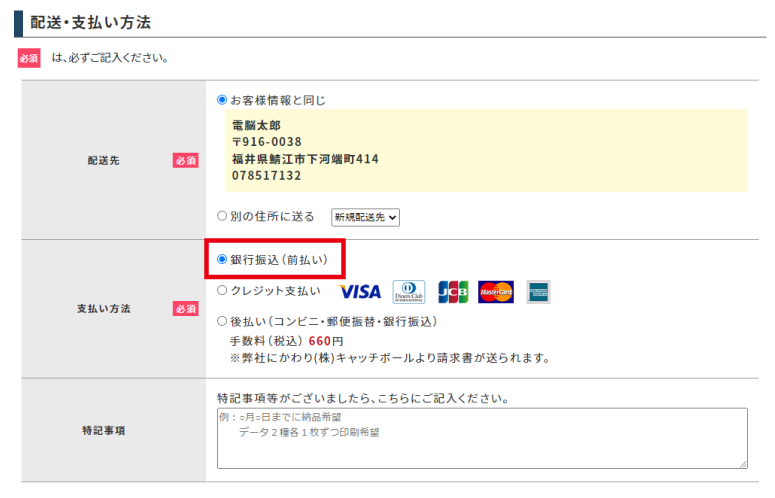This screenshot has height=498, width=775.
Task: Select the American Express card icon
Action: pyautogui.click(x=539, y=292)
